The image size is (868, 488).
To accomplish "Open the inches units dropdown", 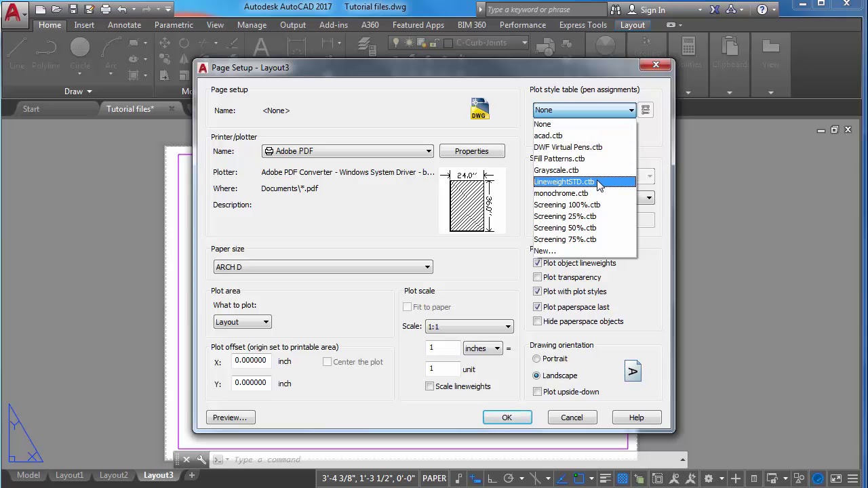I will click(x=482, y=348).
